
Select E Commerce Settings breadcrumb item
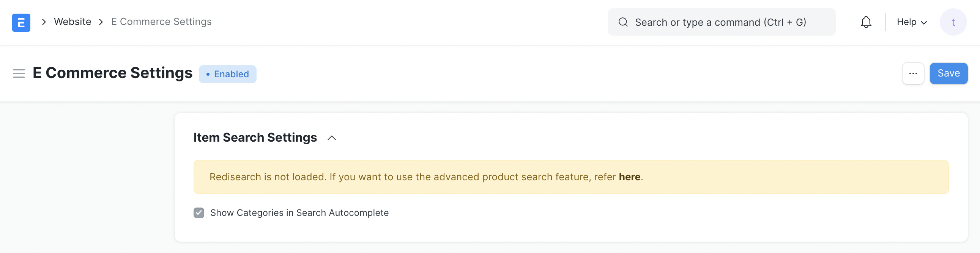pos(161,22)
